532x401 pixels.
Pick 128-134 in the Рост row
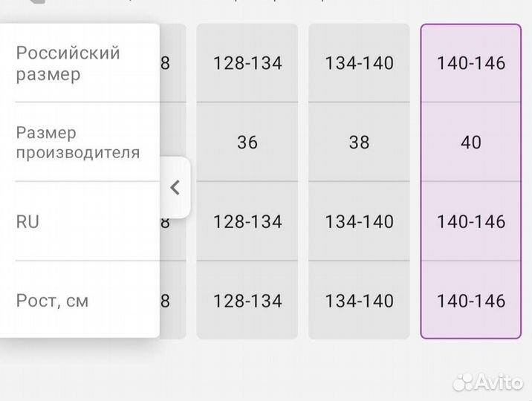click(247, 301)
